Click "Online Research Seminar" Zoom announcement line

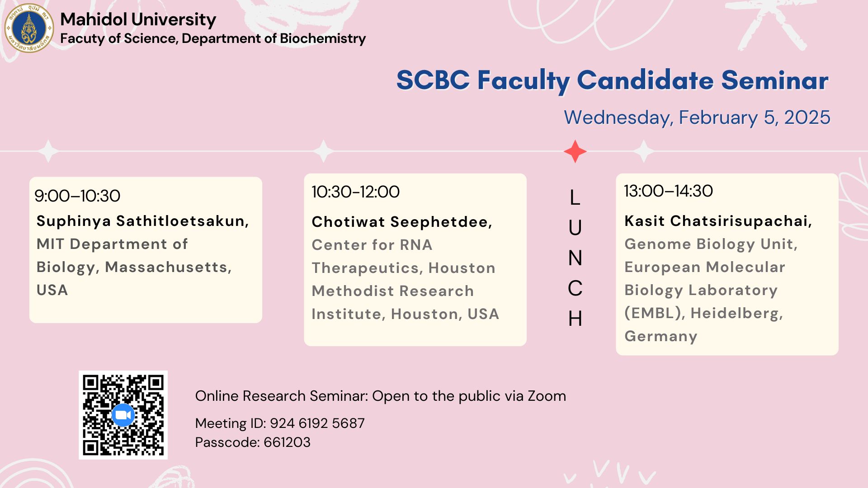point(380,396)
